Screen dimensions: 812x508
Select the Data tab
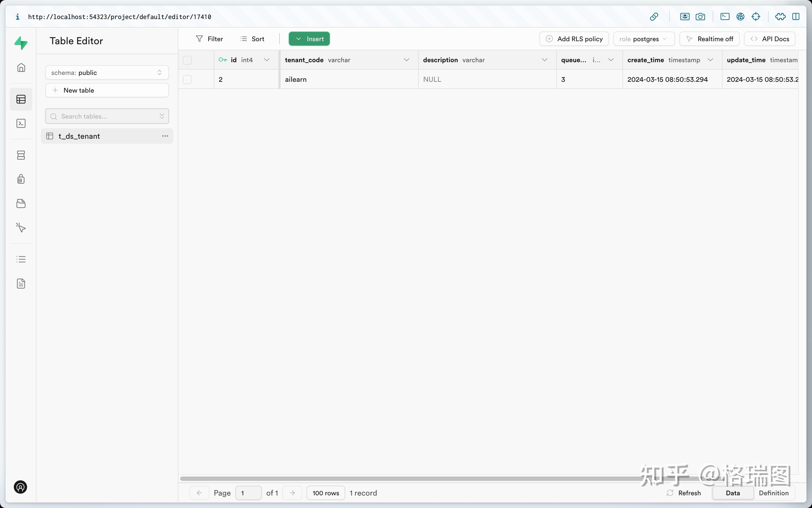click(732, 493)
